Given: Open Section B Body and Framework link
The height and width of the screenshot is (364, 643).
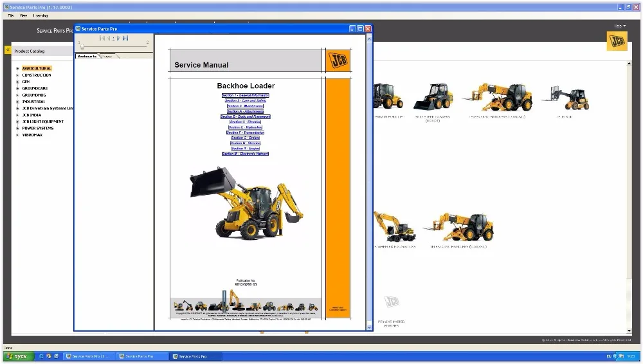Looking at the screenshot, I should (x=246, y=116).
